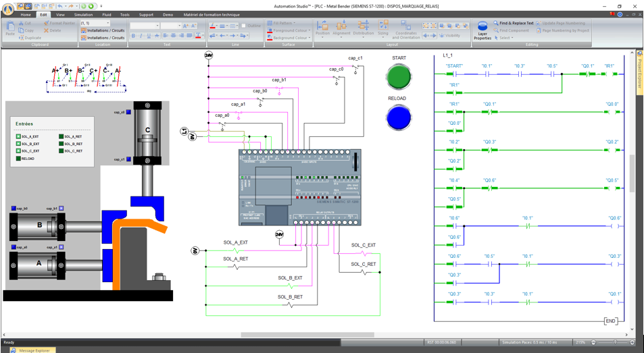This screenshot has width=644, height=353.
Task: Click the zoom slider in status bar
Action: 614,342
